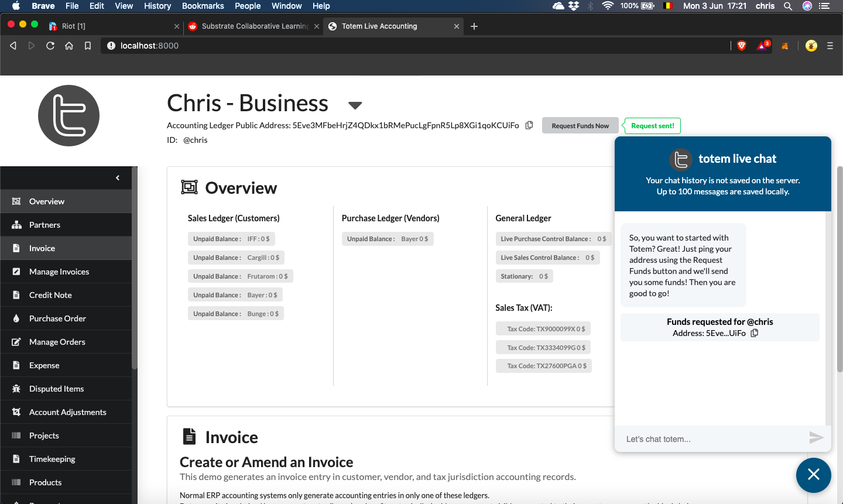Click Unpaid Balance IFF tag
The height and width of the screenshot is (504, 843).
click(x=232, y=239)
